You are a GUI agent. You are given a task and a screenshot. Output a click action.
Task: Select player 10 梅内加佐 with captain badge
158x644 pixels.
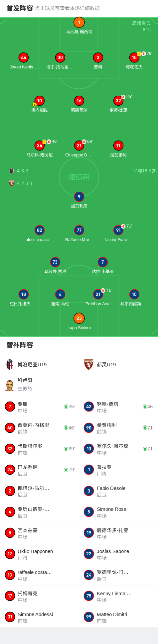click(40, 101)
